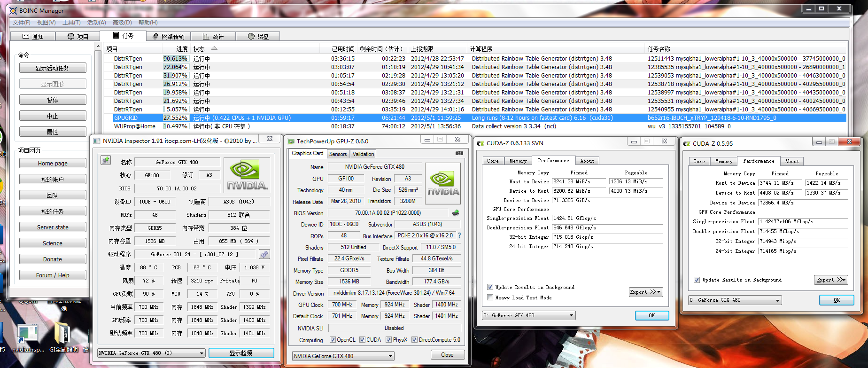Open the 帮助(H) menu

click(x=148, y=23)
